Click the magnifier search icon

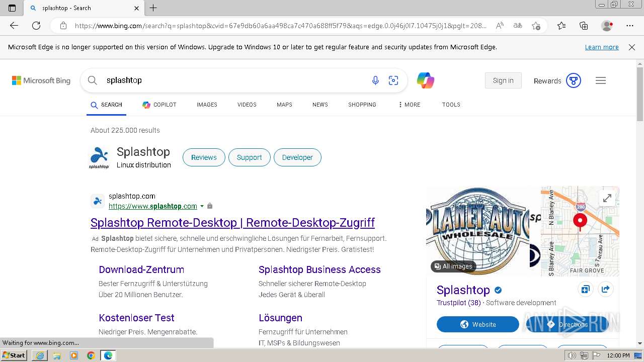point(92,80)
